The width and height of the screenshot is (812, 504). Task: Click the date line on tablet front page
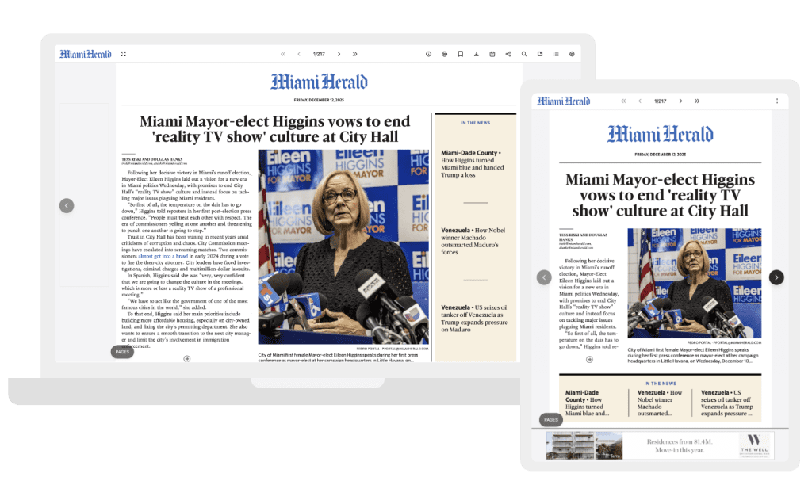(661, 155)
